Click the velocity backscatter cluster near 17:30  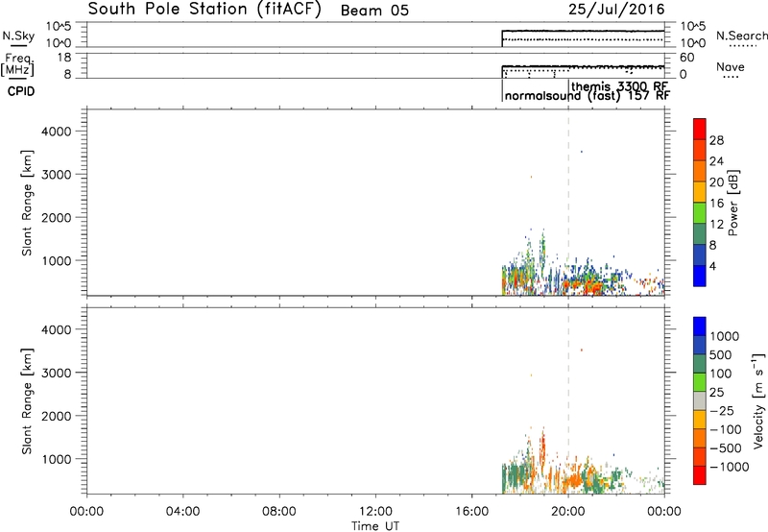pyautogui.click(x=516, y=475)
